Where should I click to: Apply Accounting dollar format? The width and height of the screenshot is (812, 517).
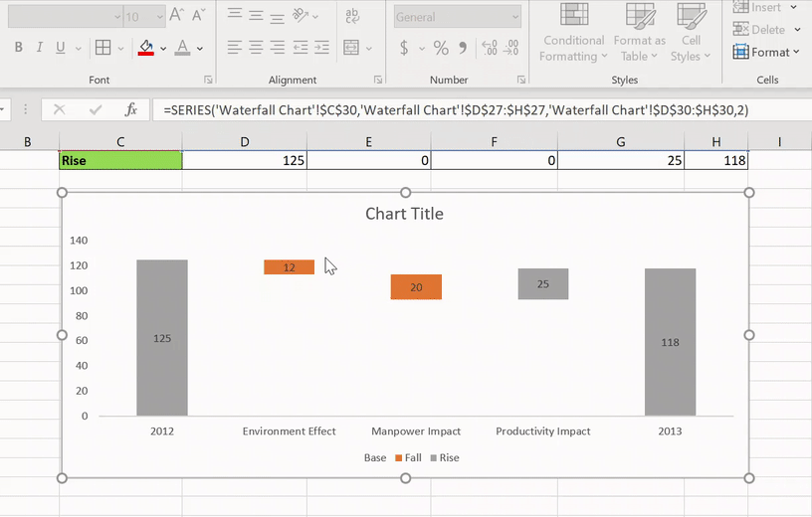404,48
